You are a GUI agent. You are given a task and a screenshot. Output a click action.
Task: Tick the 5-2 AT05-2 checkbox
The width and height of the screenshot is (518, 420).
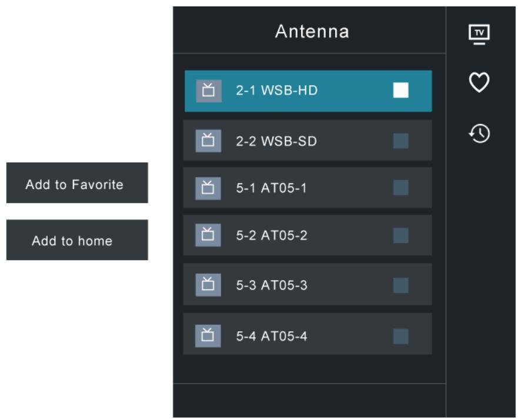tap(401, 236)
